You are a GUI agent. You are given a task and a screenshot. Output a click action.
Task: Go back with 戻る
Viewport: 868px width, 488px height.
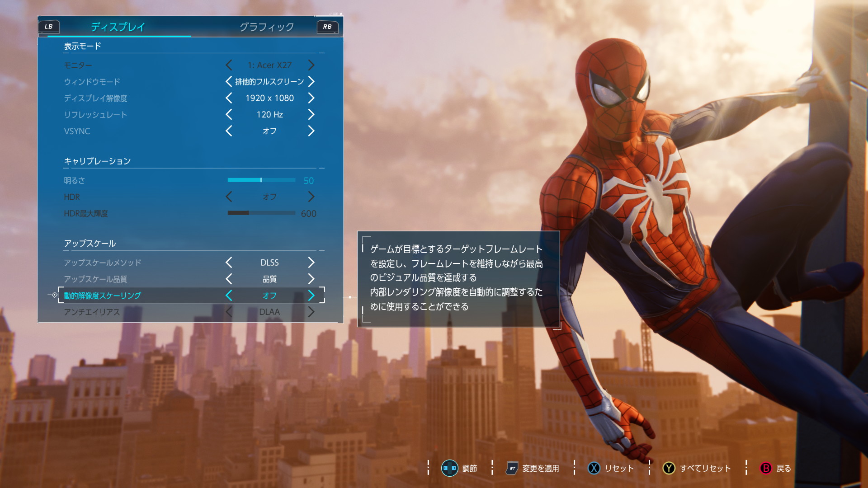784,469
